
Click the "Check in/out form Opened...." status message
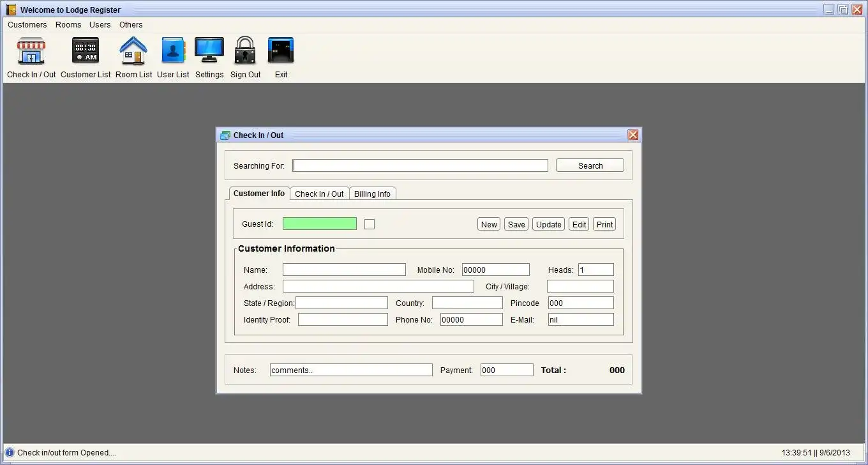coord(66,453)
